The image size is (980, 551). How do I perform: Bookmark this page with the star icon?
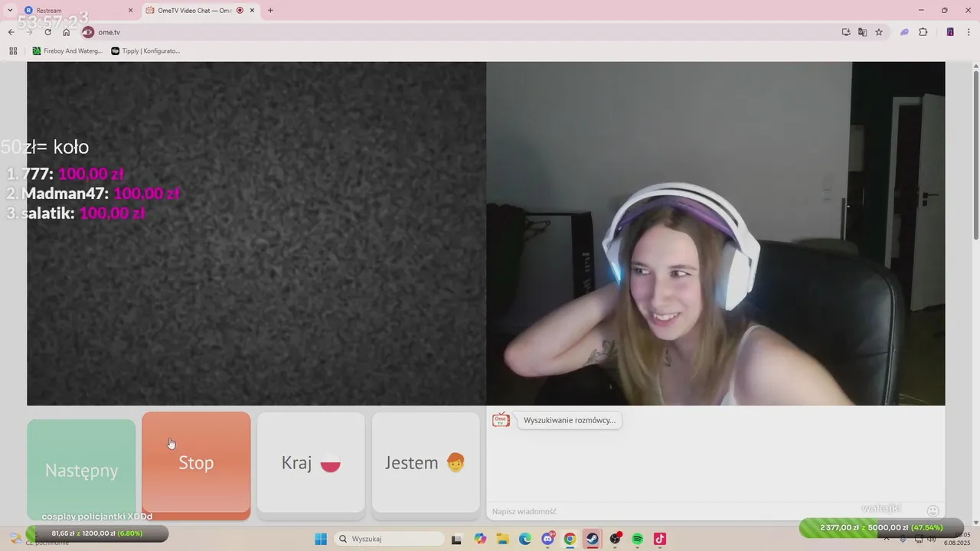[x=879, y=32]
